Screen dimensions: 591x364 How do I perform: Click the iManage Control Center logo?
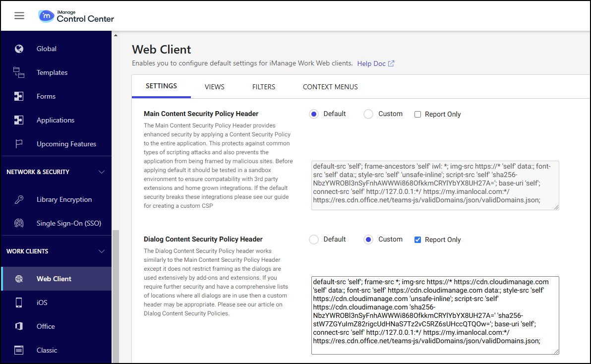pos(76,16)
